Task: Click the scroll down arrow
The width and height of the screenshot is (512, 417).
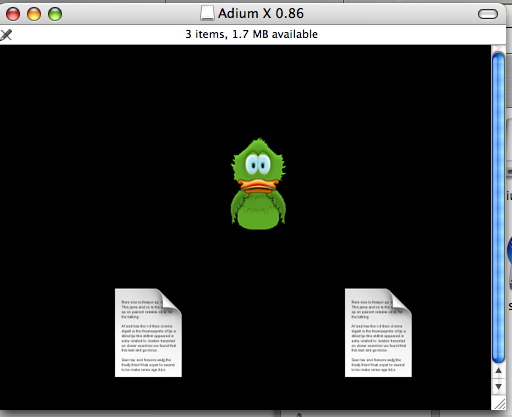Action: point(498,387)
